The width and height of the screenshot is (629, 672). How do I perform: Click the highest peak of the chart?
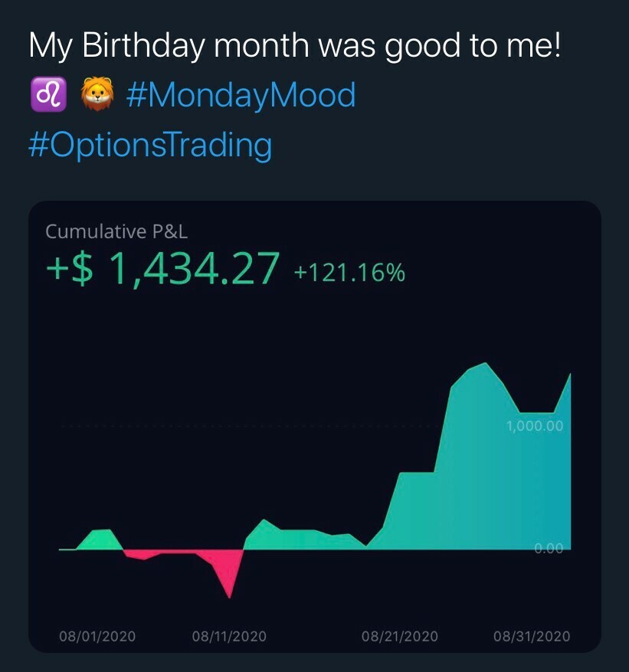[485, 365]
